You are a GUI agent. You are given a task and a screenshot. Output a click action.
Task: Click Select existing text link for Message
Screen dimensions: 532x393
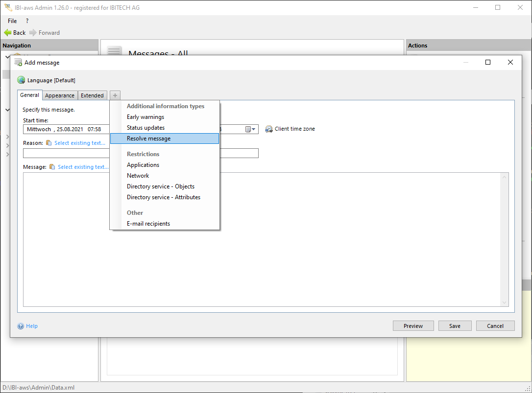pyautogui.click(x=83, y=167)
